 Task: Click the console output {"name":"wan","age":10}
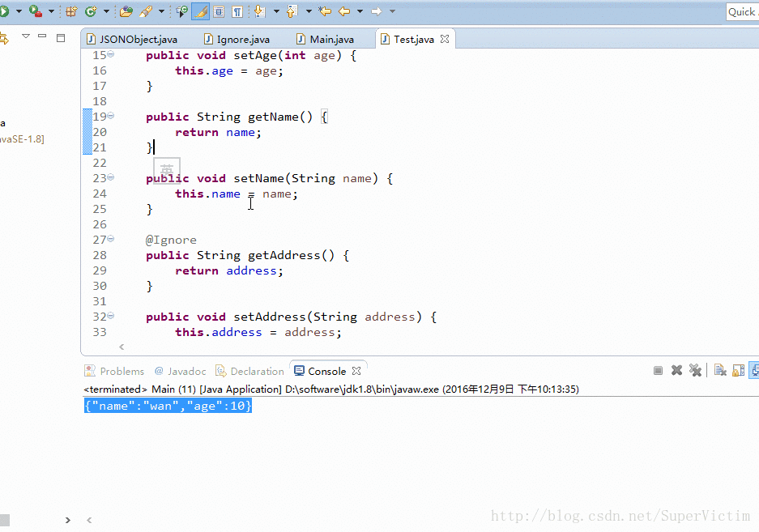tap(168, 406)
